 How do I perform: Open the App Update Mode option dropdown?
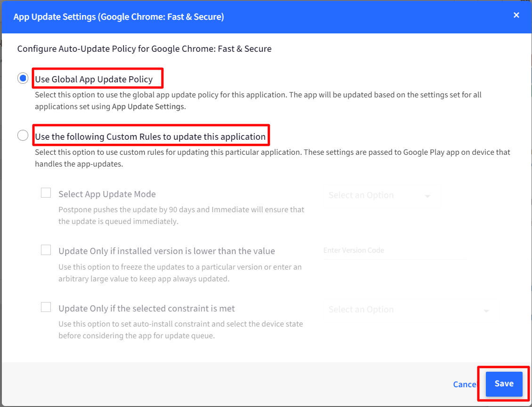(x=382, y=196)
